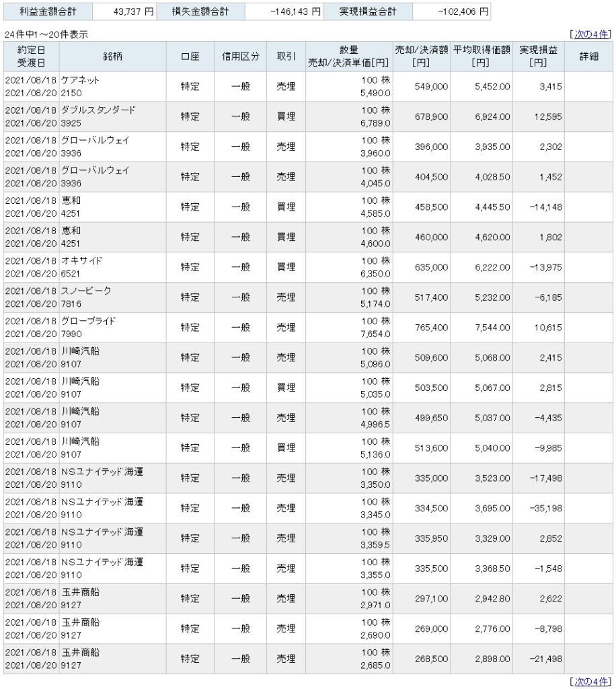This screenshot has width=616, height=689.
Task: Click the 特定 cell in スノーピーク row
Action: (x=190, y=297)
